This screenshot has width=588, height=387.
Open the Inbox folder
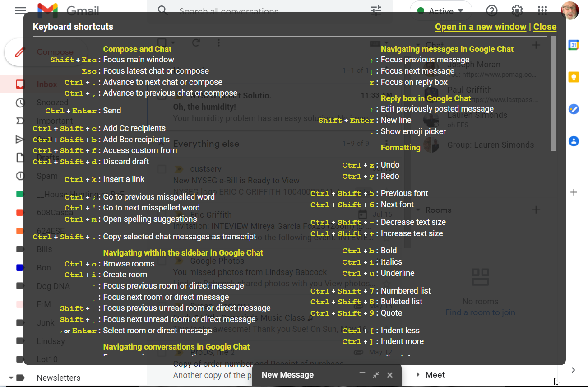(46, 84)
